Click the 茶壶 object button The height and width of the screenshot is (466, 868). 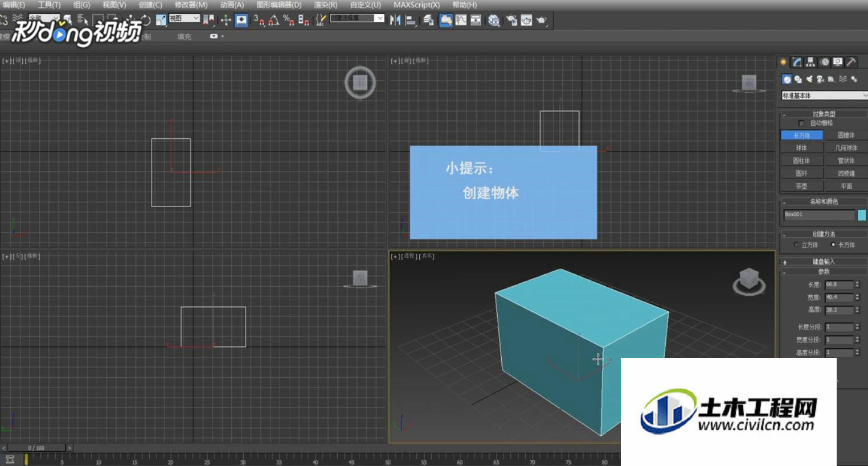[x=801, y=187]
